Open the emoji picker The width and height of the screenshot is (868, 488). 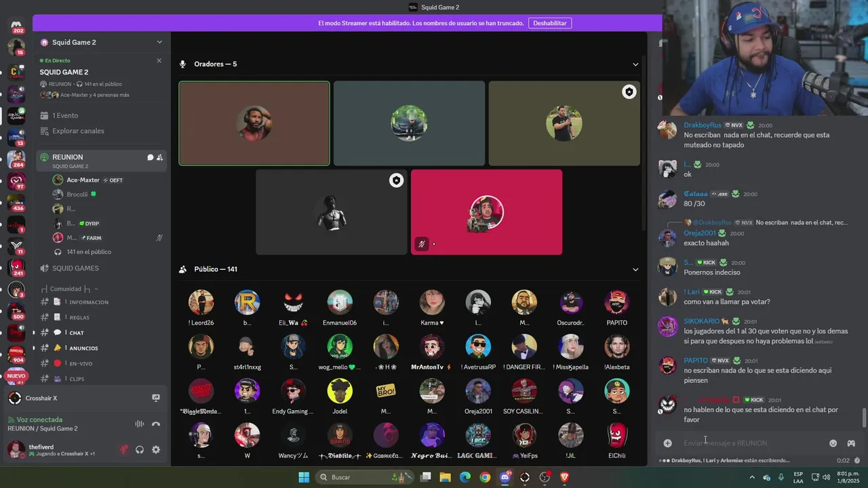pos(833,443)
